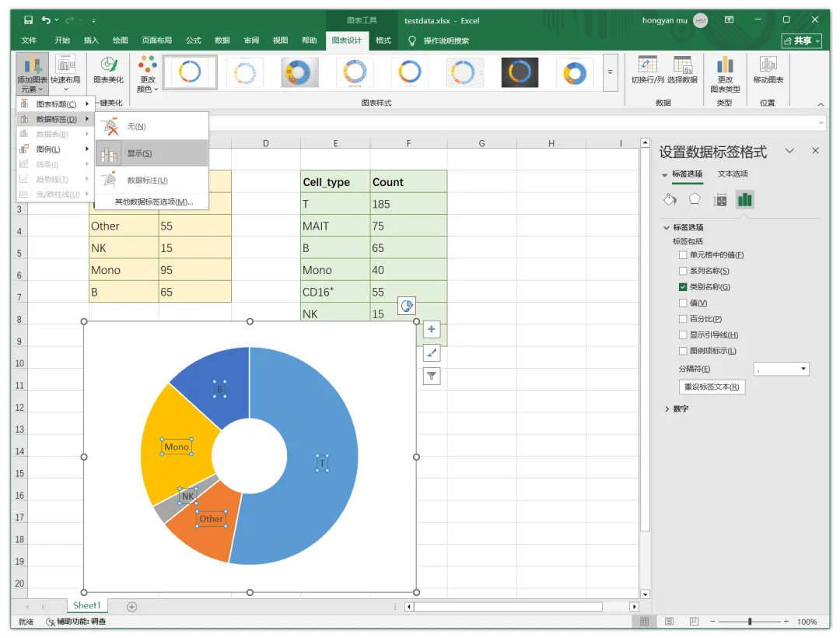Viewport: 840px width, 638px height.
Task: Switch to the 文本选项 text options tab
Action: point(733,174)
